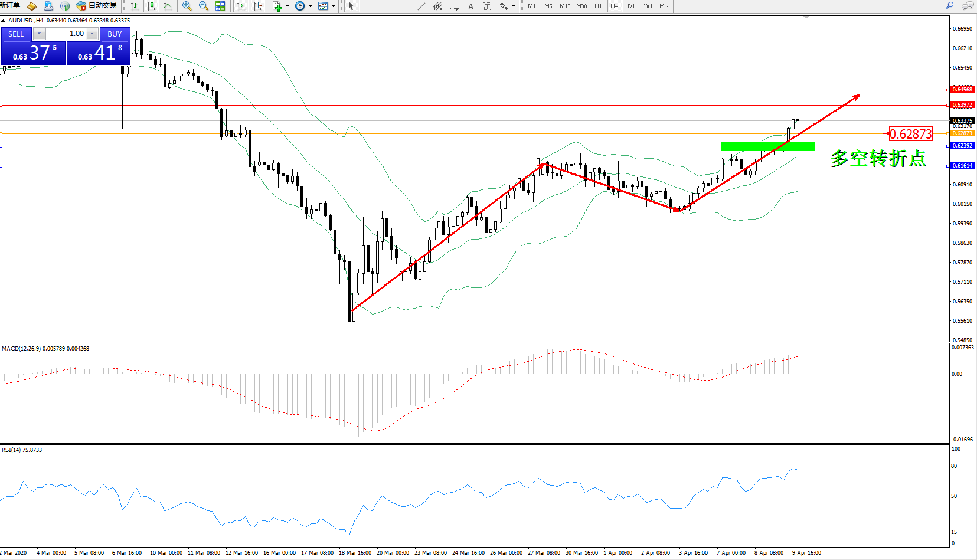The width and height of the screenshot is (977, 560).
Task: Click the zoom in magnifier icon
Action: point(187,6)
